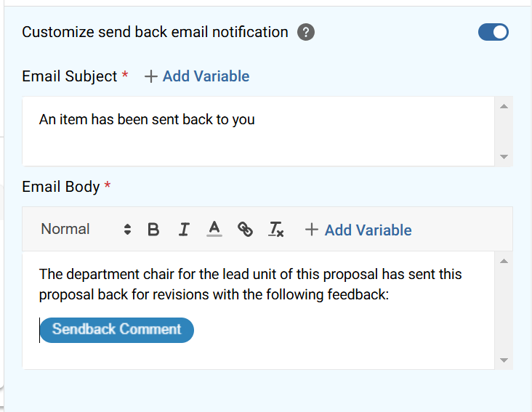Open help for send back notification
The height and width of the screenshot is (412, 532).
[x=306, y=33]
